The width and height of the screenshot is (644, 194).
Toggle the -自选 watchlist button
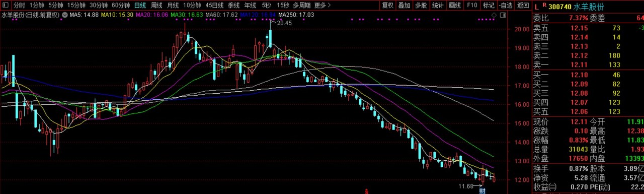pyautogui.click(x=506, y=6)
